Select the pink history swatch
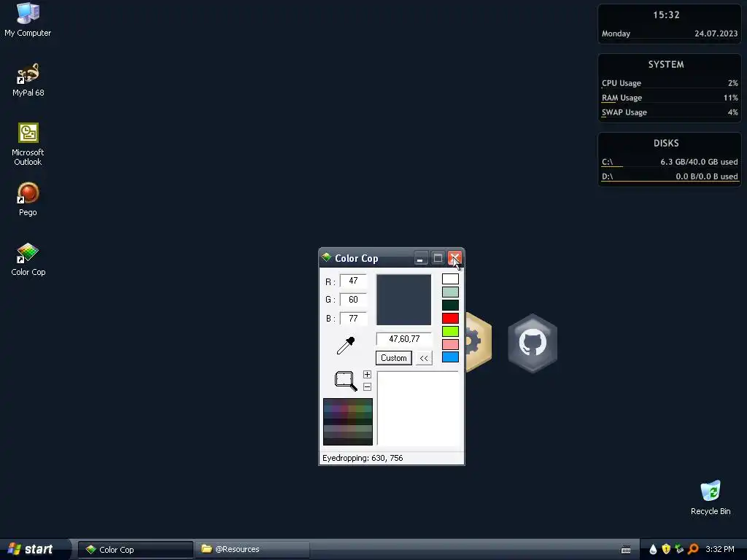Viewport: 747px width, 560px height. pos(450,344)
